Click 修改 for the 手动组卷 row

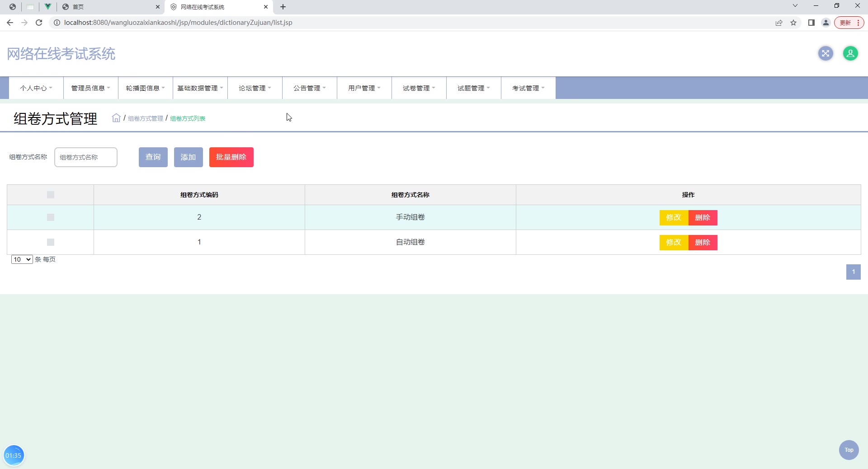pyautogui.click(x=674, y=217)
